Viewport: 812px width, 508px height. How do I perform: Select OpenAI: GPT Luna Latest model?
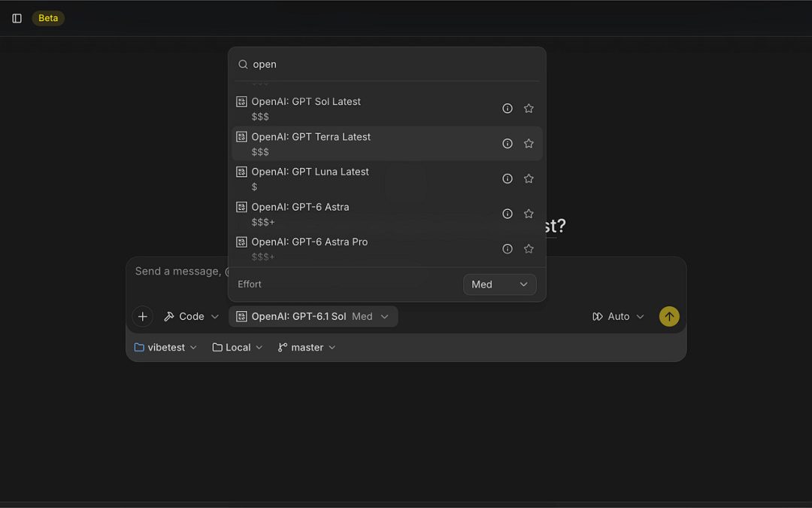pos(387,178)
